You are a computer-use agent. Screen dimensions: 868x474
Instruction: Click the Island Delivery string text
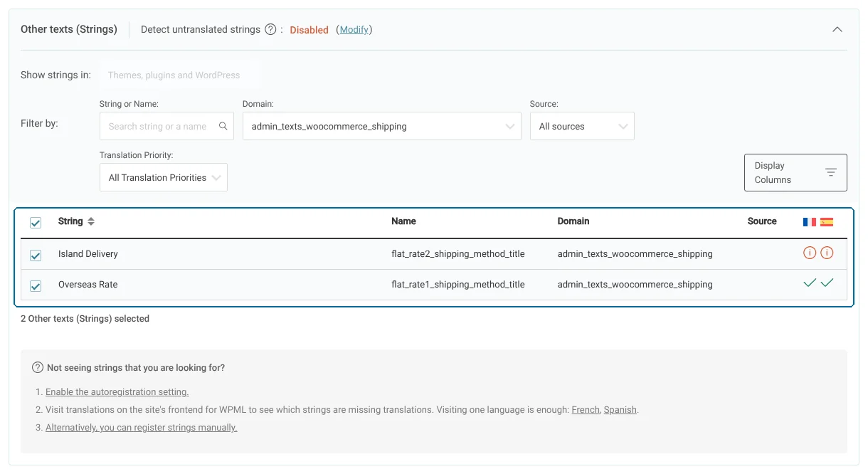tap(88, 253)
